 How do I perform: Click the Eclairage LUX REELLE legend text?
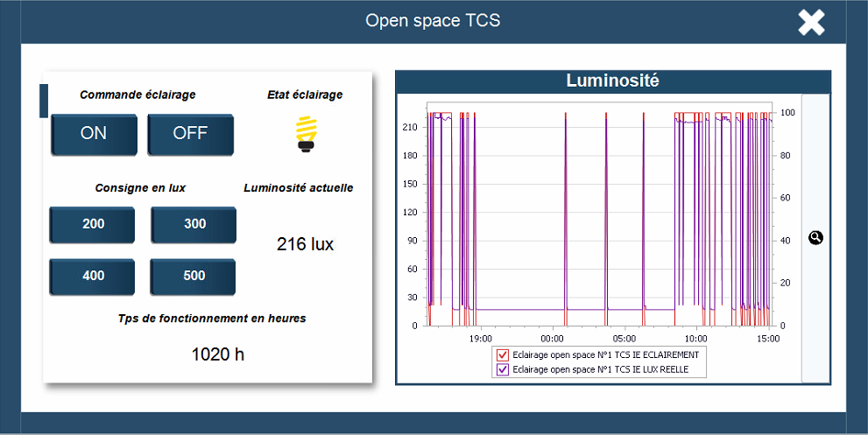point(601,369)
